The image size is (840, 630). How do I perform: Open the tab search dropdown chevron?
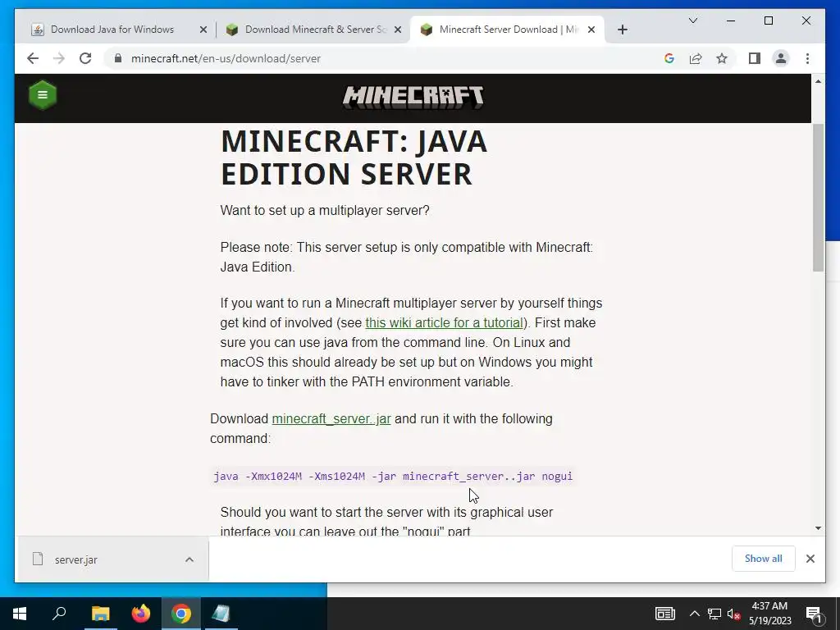pos(692,21)
